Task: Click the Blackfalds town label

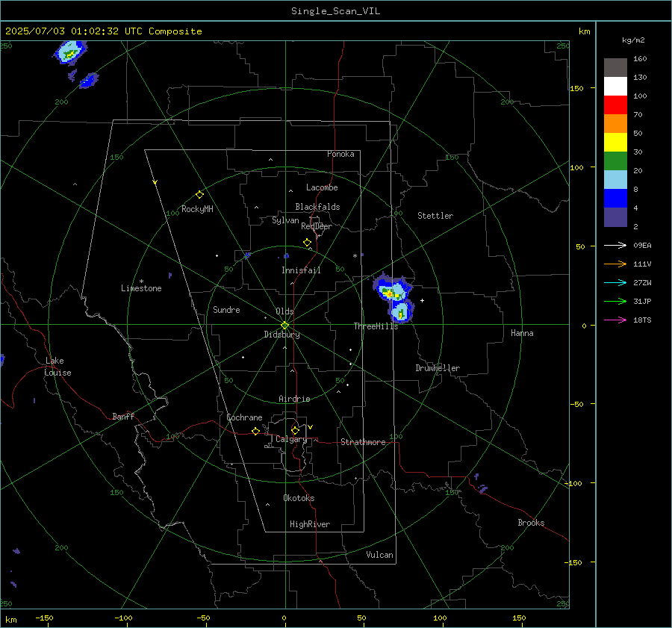Action: (x=317, y=207)
